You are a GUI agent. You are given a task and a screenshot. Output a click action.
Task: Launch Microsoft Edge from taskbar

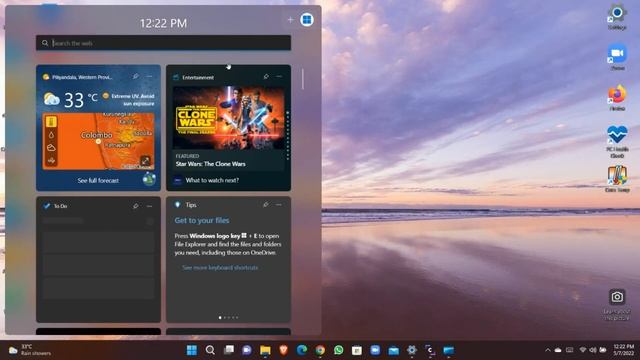(x=302, y=350)
